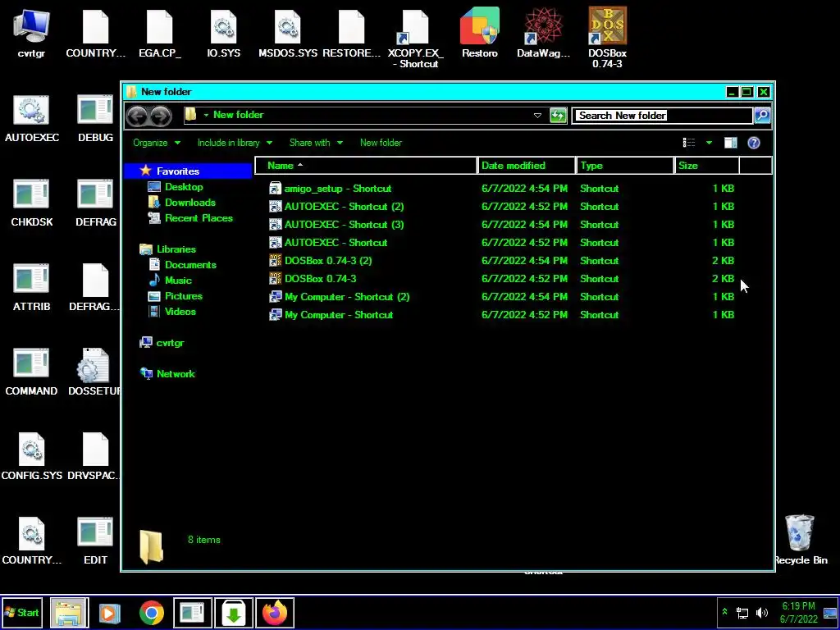840x630 pixels.
Task: Click New folder toolbar button
Action: pyautogui.click(x=381, y=143)
